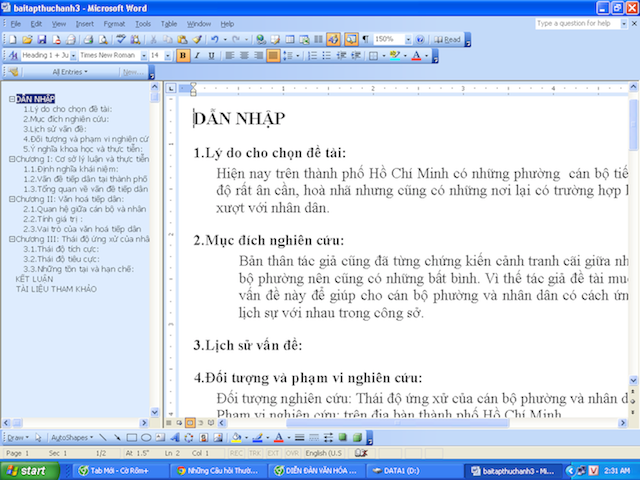This screenshot has width=640, height=480.
Task: Open Styles and Formatting pane
Action: (13, 56)
